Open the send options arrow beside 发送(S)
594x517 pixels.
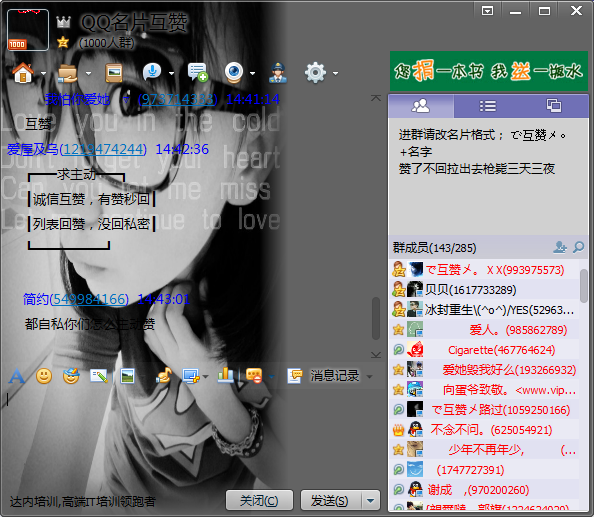(370, 501)
